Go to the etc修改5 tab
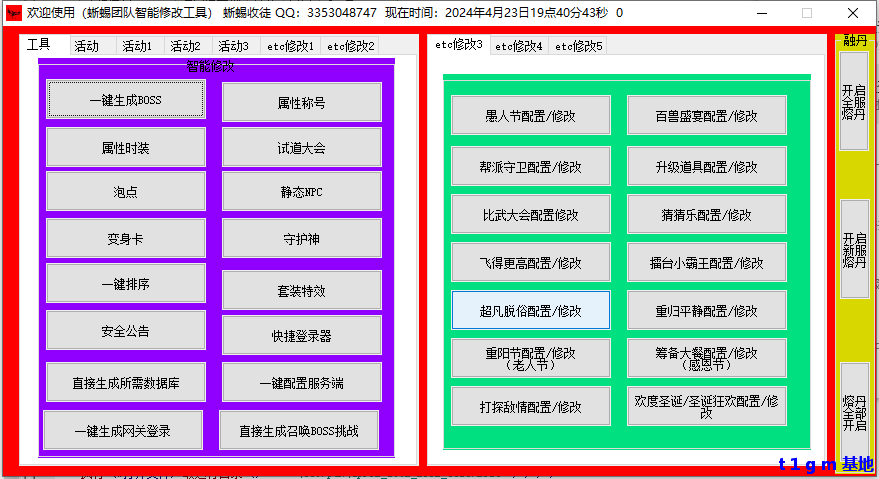This screenshot has width=879, height=479. (x=579, y=46)
